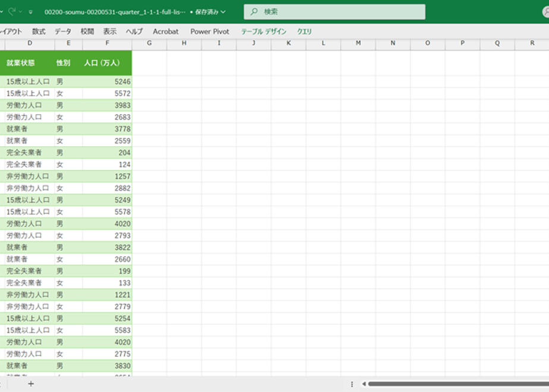
Task: Select the column D header
Action: 30,43
